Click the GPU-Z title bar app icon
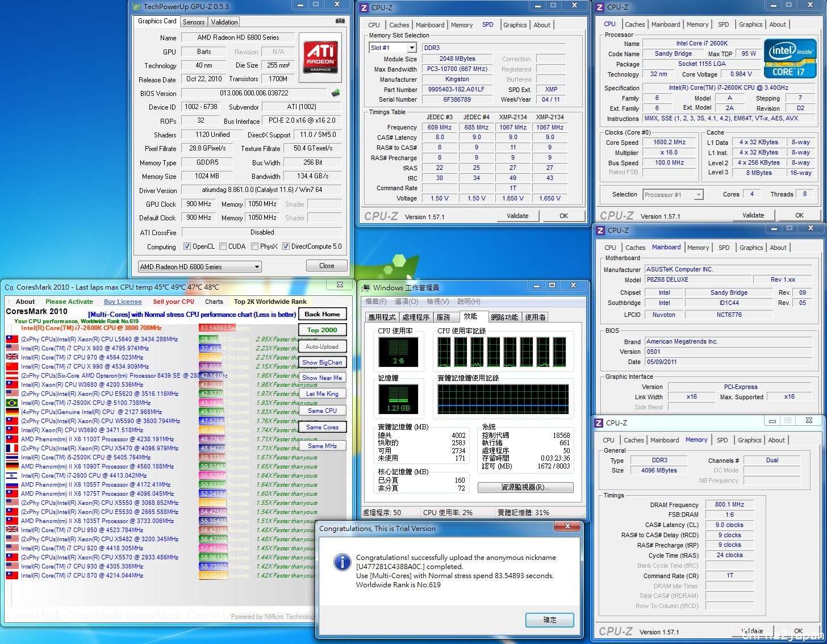The image size is (827, 644). [x=136, y=7]
